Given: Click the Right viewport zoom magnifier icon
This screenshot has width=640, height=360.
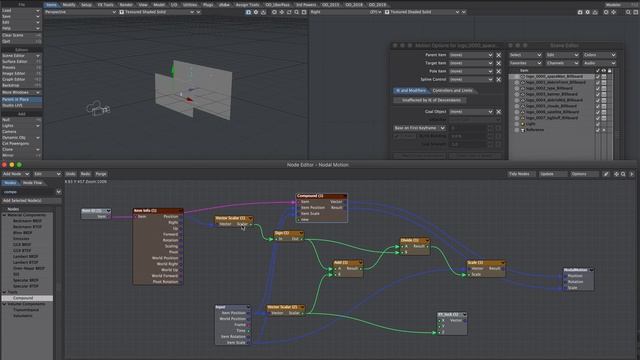Looking at the screenshot, I should [628, 12].
